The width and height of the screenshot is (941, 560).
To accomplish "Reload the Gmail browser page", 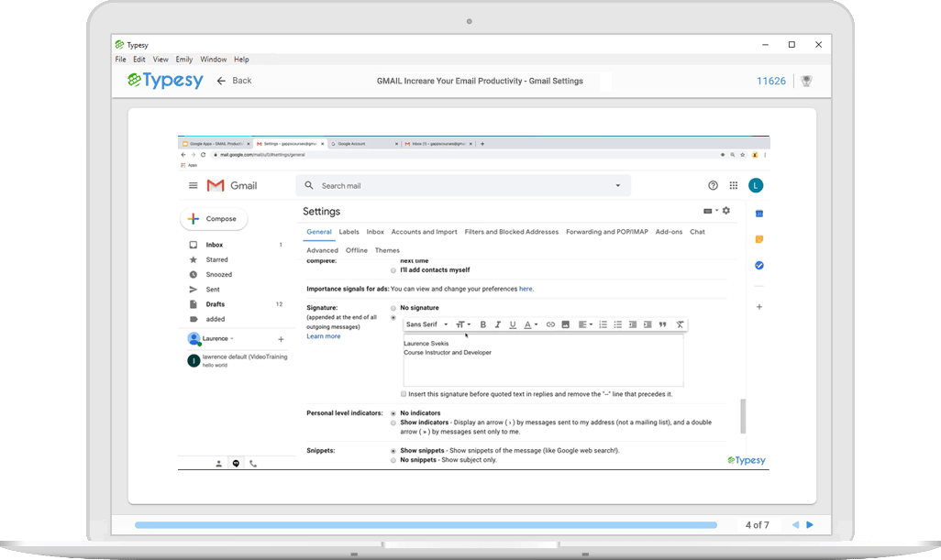I will (x=203, y=155).
